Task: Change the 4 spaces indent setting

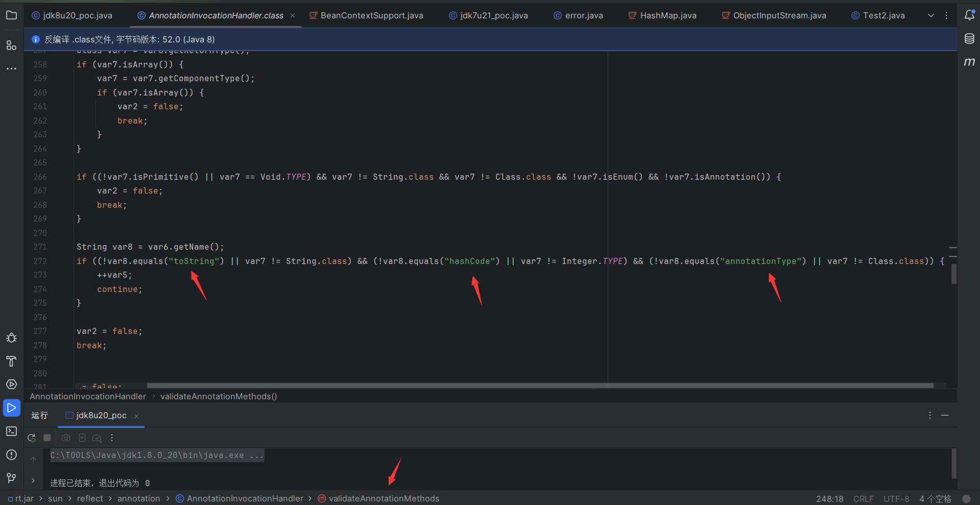Action: (x=935, y=499)
